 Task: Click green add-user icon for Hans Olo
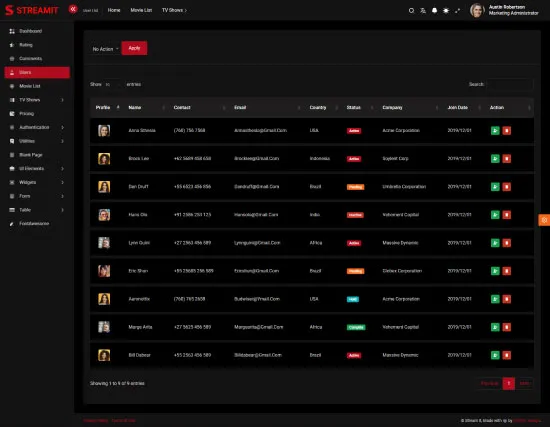click(x=495, y=215)
